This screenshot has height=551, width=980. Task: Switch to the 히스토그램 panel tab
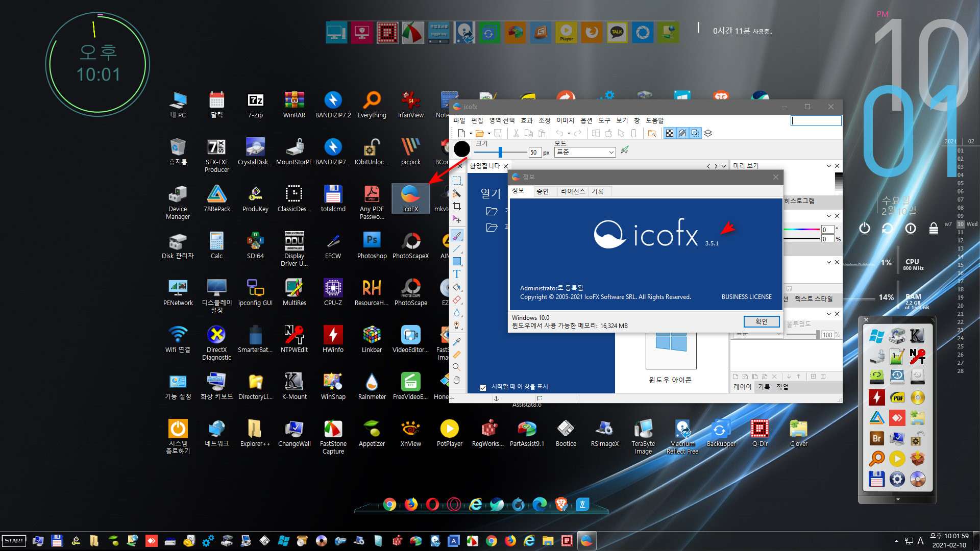[x=799, y=201]
